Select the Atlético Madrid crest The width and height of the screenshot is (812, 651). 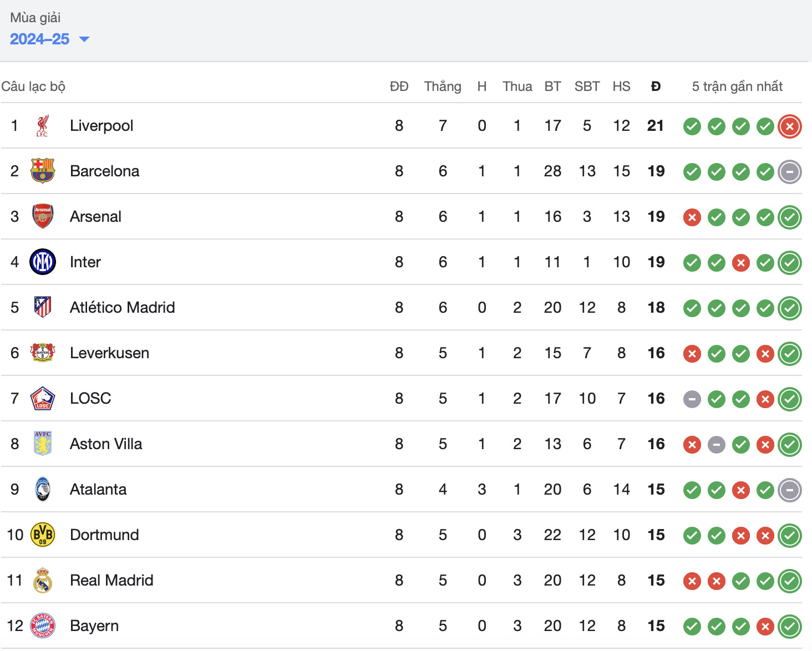43,308
